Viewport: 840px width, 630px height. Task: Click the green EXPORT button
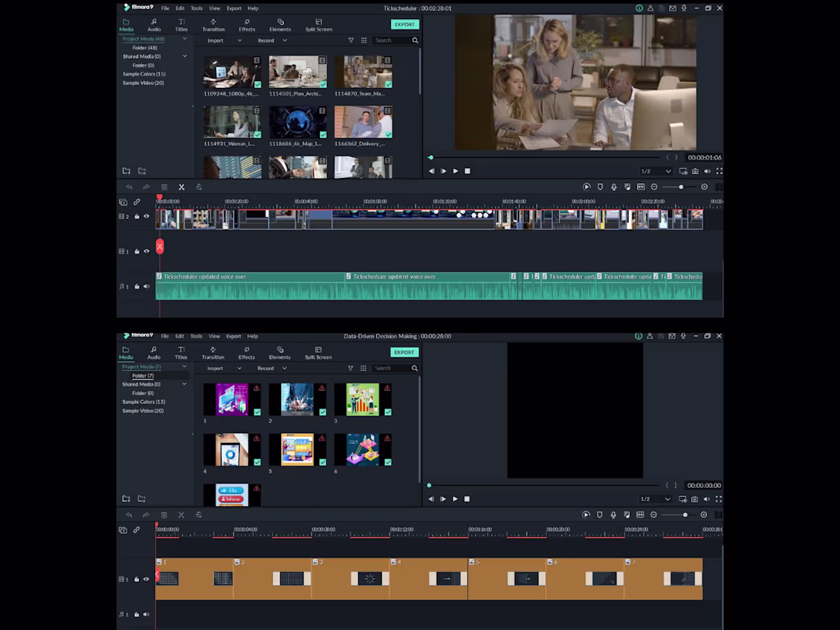click(x=405, y=24)
